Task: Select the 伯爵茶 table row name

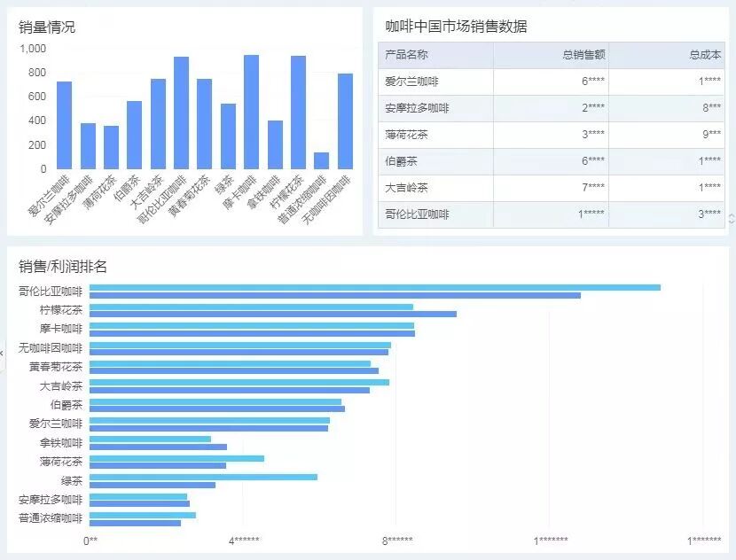Action: [x=401, y=161]
